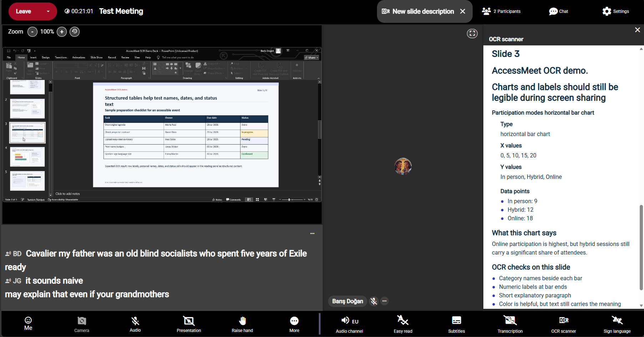Raise hand in the meeting
Screen dimensions: 644x337
coord(242,324)
